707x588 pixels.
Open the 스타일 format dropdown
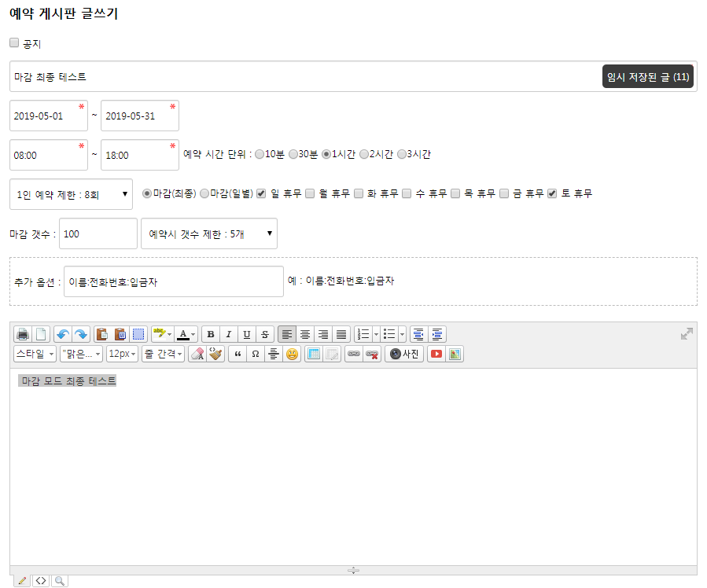[35, 354]
